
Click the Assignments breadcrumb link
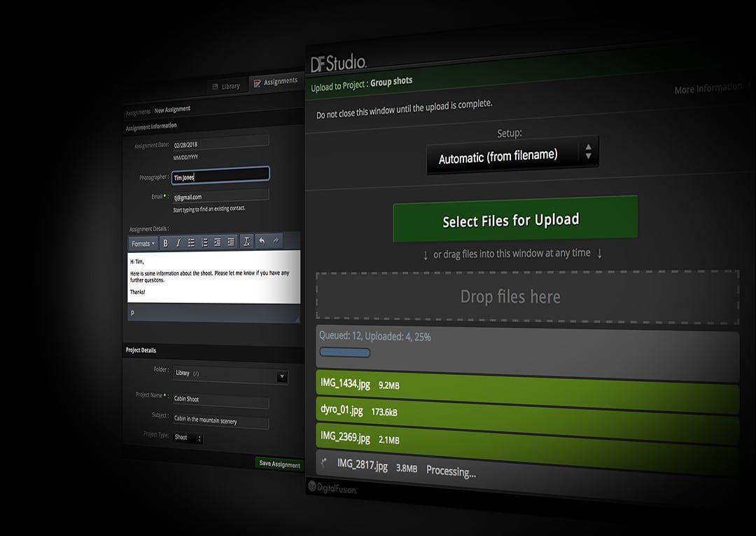(138, 112)
